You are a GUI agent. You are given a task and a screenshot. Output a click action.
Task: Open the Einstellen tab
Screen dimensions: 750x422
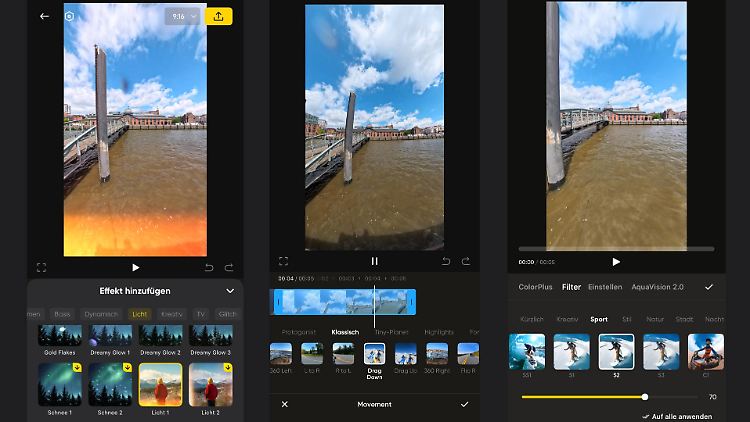pos(605,287)
